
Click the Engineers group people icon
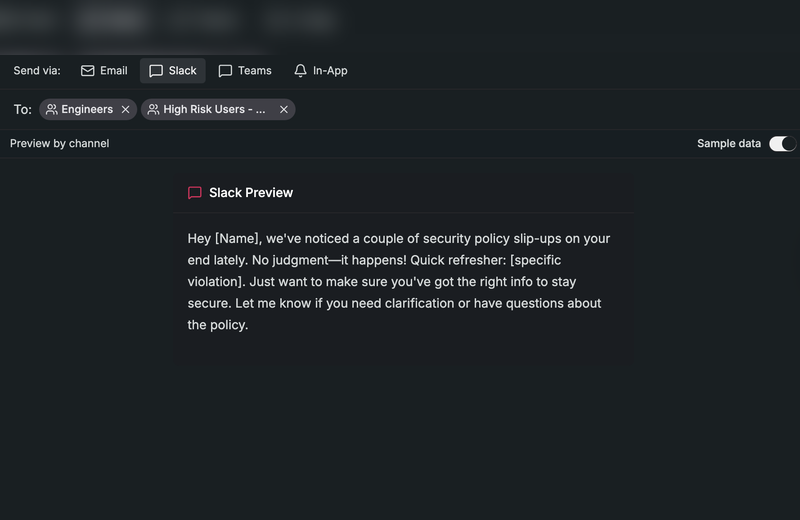52,110
